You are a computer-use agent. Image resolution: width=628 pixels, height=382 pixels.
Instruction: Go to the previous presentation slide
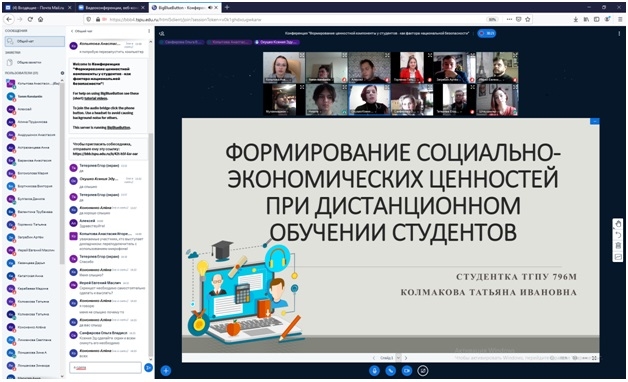click(374, 358)
